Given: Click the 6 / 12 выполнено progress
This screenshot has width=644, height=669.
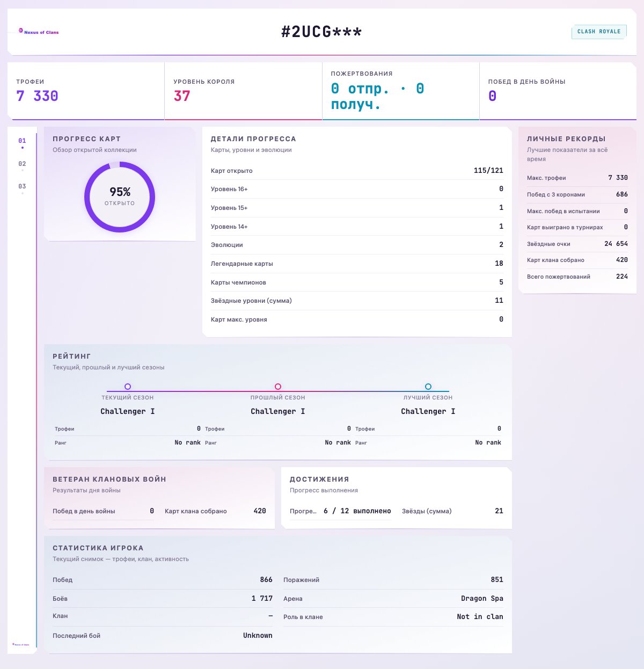Looking at the screenshot, I should pyautogui.click(x=357, y=511).
